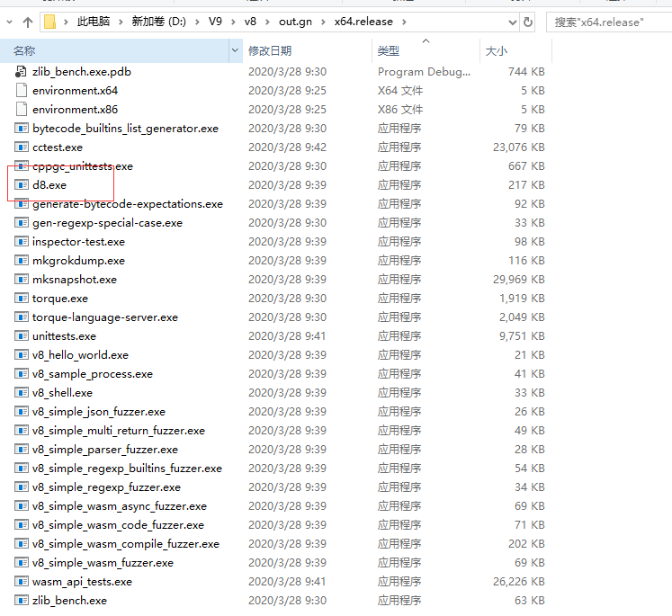Screen dimensions: 672x616
Task: Click the d8.exe file icon
Action: click(x=22, y=185)
